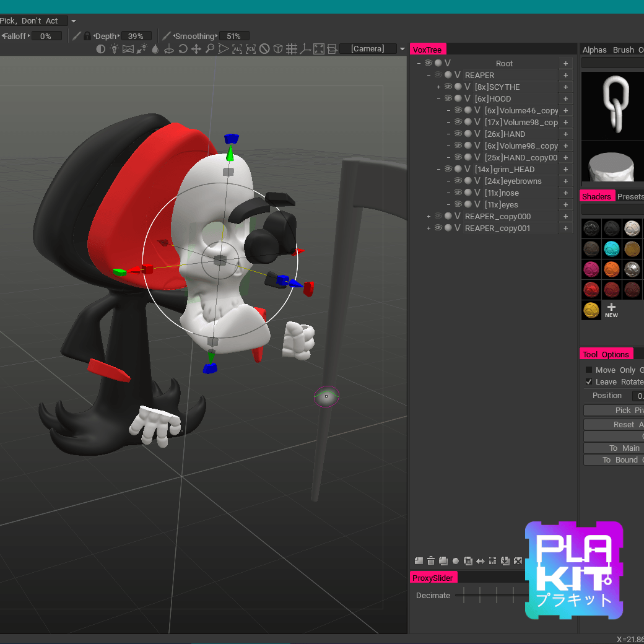Switch to the Shaders tab
644x644 pixels.
(x=596, y=196)
